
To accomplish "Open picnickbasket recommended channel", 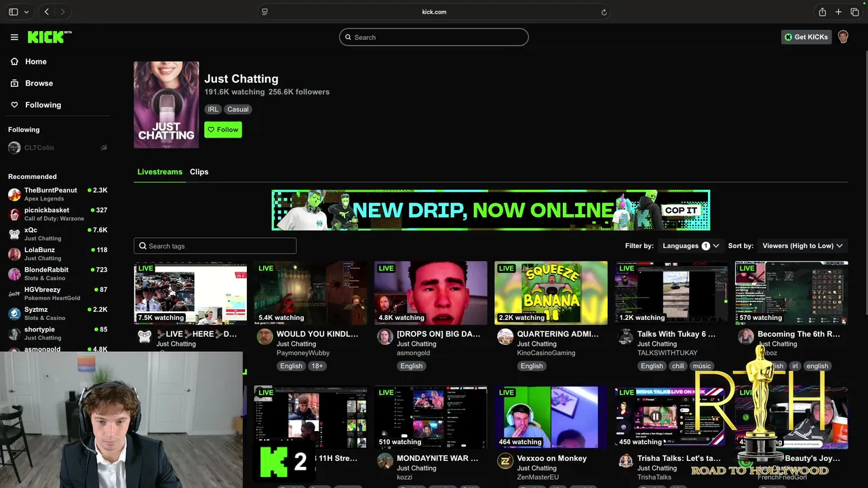I will click(x=58, y=214).
